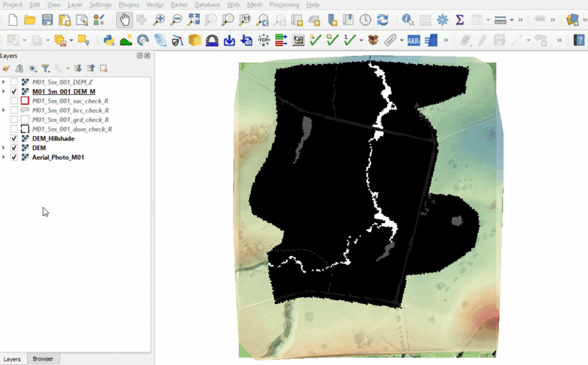The image size is (588, 365).
Task: Select the Pan Map hand tool
Action: [x=126, y=20]
